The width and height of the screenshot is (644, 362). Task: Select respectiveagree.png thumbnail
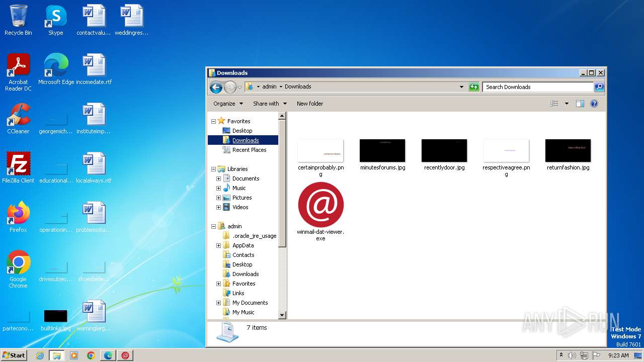[506, 158]
